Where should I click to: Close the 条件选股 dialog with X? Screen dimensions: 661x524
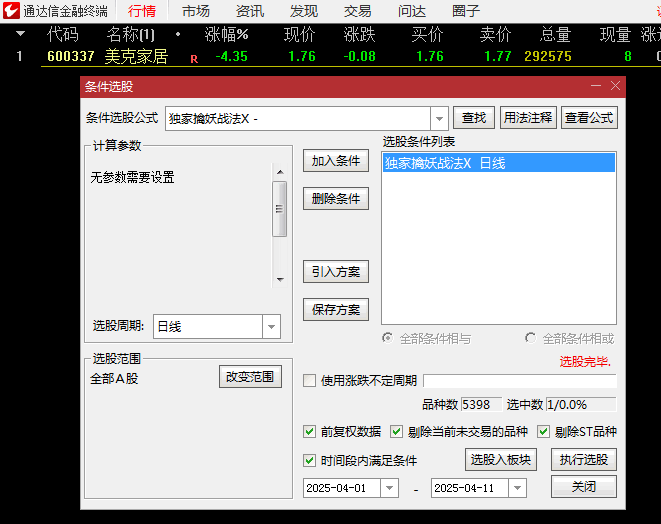(615, 86)
